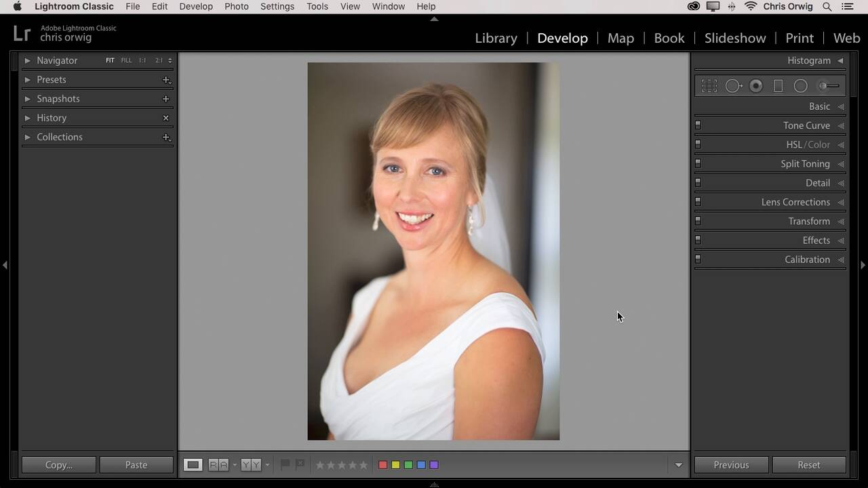Open the toolbar content dropdown arrow
This screenshot has height=488, width=868.
(678, 465)
